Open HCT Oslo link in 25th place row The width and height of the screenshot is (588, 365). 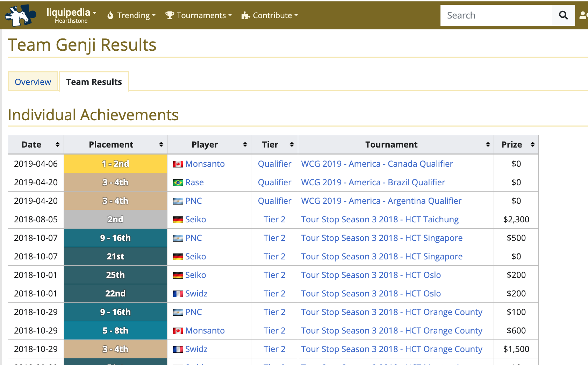pos(371,275)
